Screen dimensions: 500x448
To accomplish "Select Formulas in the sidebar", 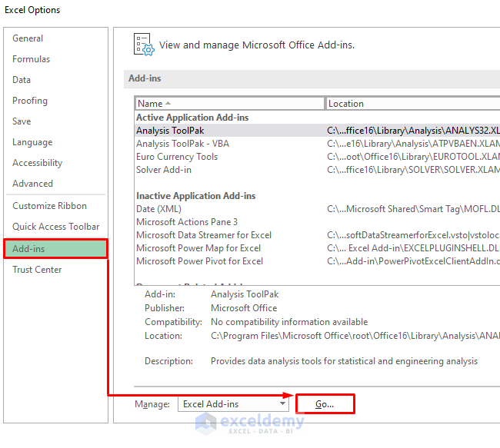I will (32, 59).
